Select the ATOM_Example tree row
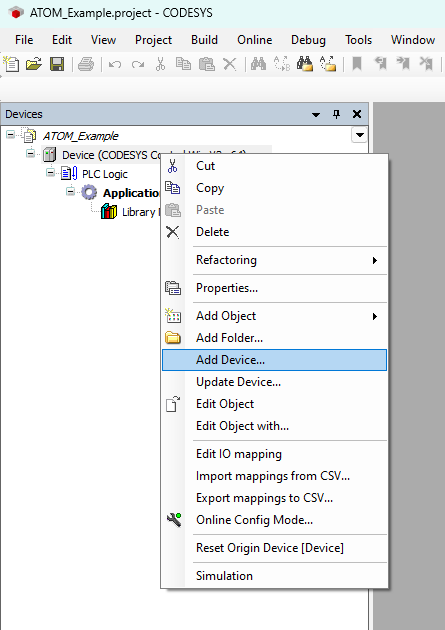This screenshot has height=630, width=445. [81, 136]
